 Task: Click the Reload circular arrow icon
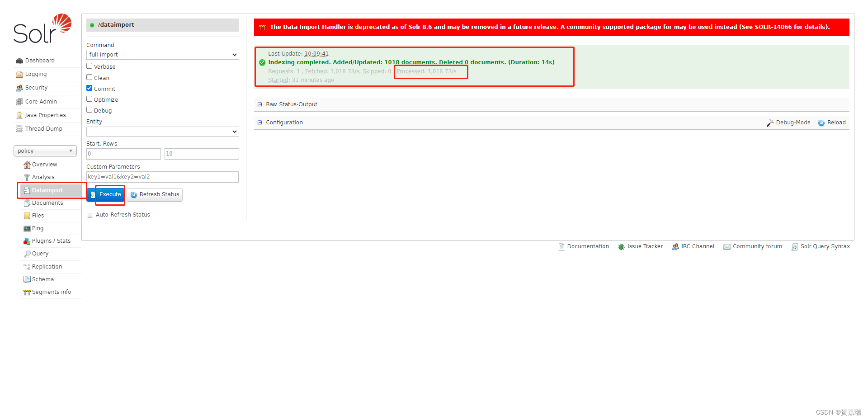tap(821, 123)
